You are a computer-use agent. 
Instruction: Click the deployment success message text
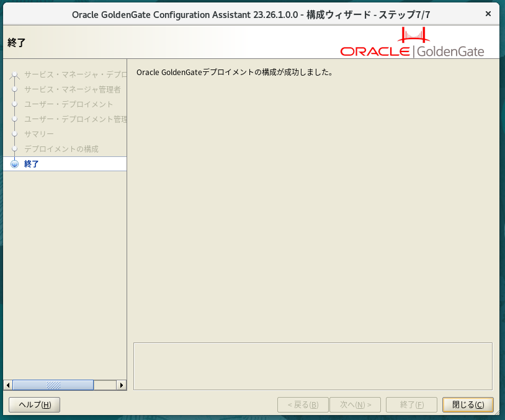tap(235, 72)
